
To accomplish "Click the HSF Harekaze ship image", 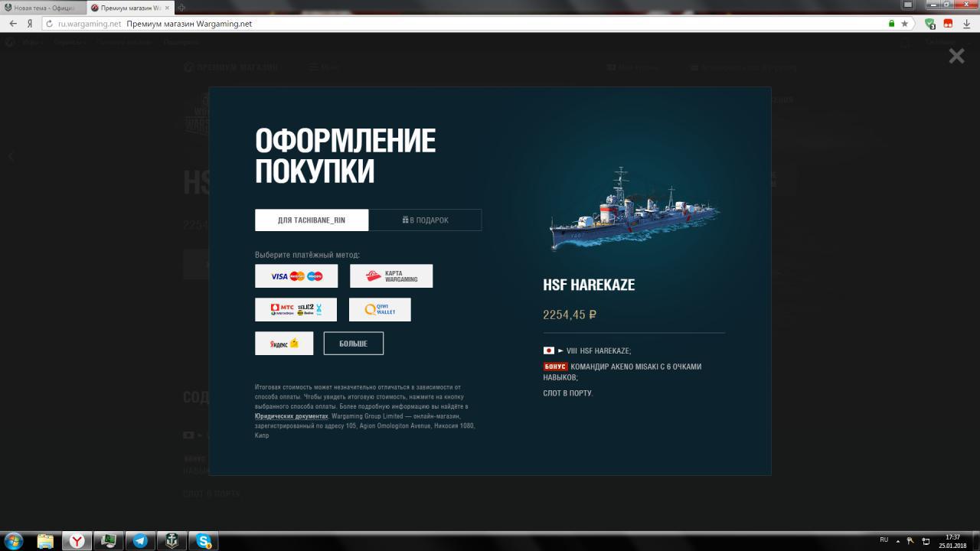I will 634,210.
